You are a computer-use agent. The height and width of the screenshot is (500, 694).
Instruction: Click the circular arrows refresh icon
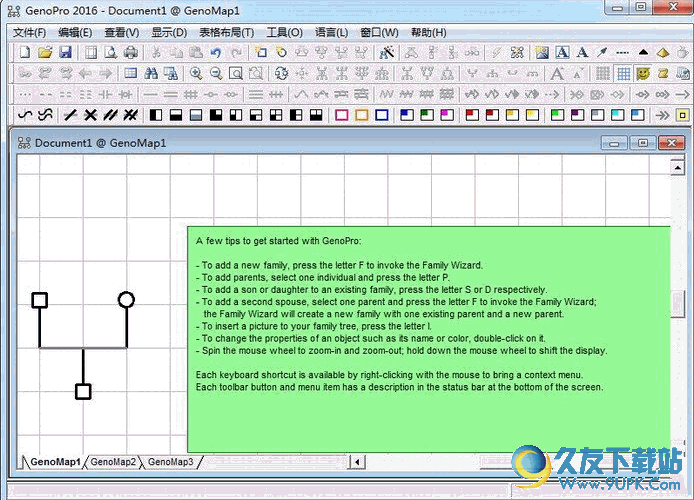pyautogui.click(x=281, y=73)
